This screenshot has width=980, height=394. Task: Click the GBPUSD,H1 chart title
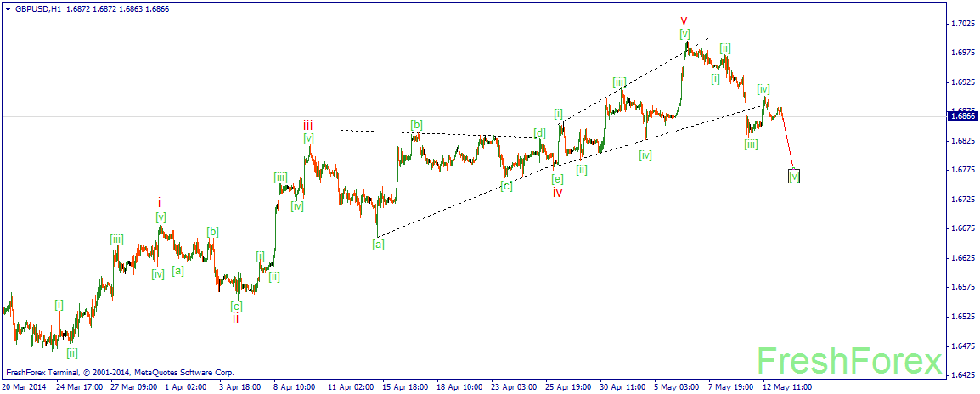coord(37,9)
